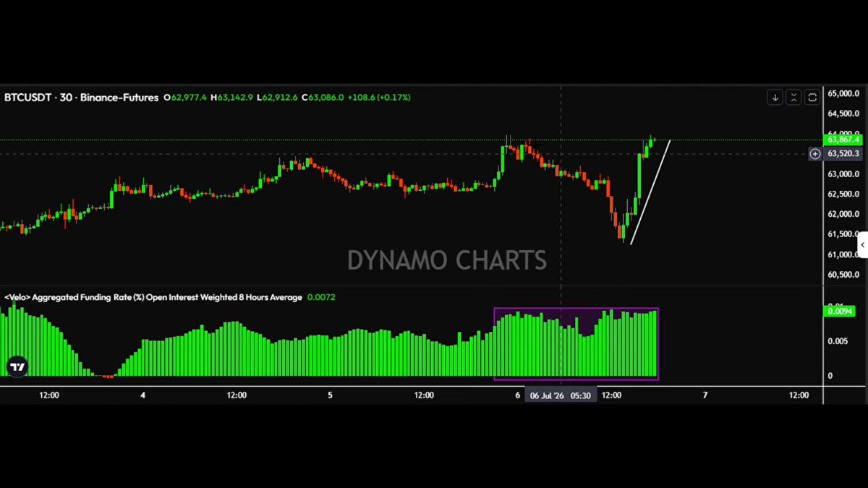Click the BTCUSDT symbol name
The image size is (868, 488).
27,97
